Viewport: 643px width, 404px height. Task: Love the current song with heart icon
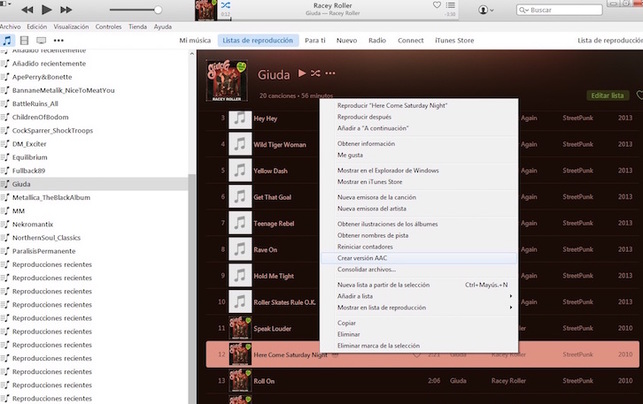point(437,5)
